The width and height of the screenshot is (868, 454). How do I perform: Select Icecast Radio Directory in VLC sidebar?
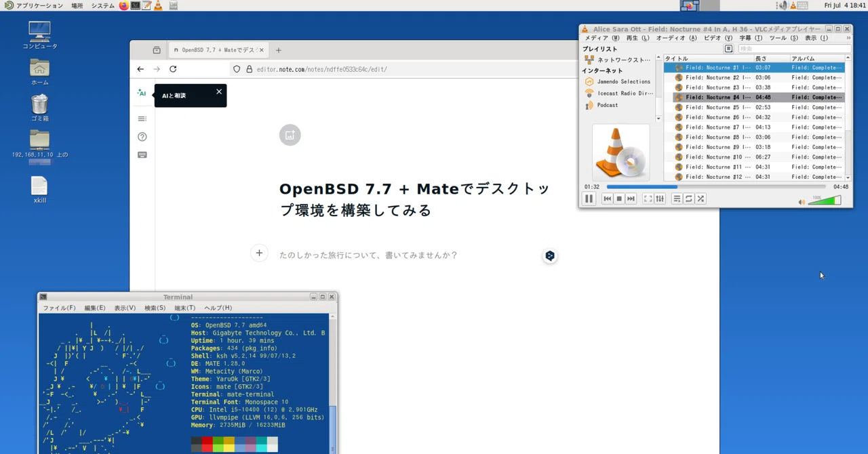click(x=619, y=94)
